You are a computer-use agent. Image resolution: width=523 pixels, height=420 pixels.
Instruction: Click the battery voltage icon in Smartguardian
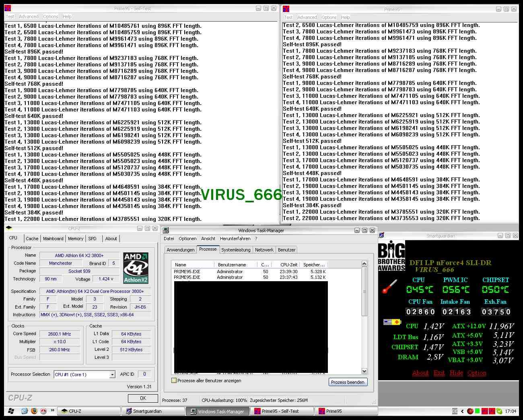point(392,322)
